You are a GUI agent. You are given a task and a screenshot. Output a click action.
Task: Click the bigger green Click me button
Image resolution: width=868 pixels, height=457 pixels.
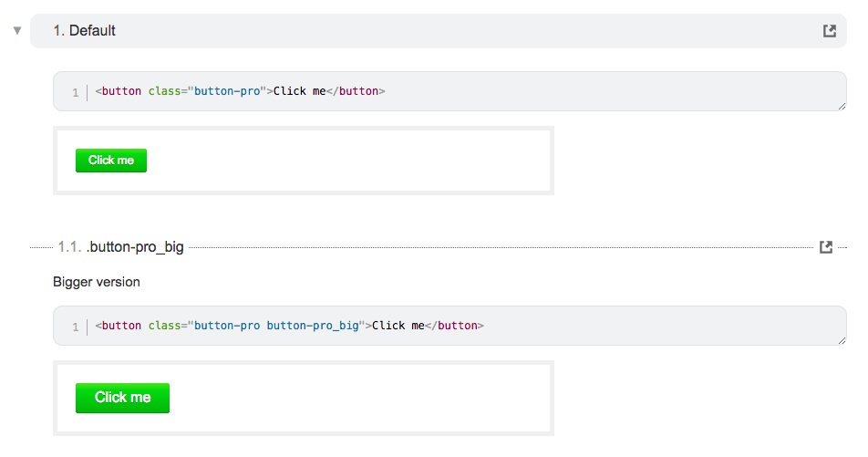[122, 398]
